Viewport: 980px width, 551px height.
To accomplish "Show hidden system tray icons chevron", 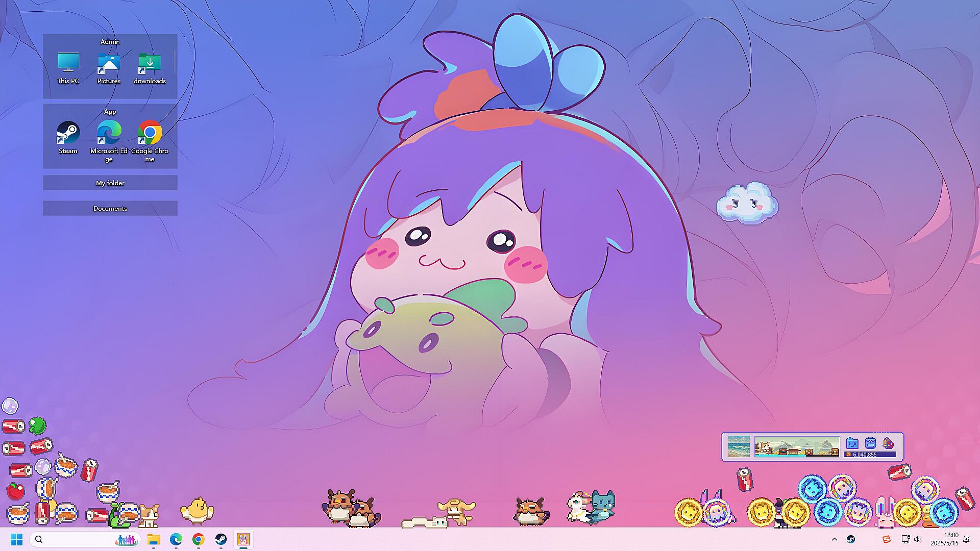I will [835, 539].
